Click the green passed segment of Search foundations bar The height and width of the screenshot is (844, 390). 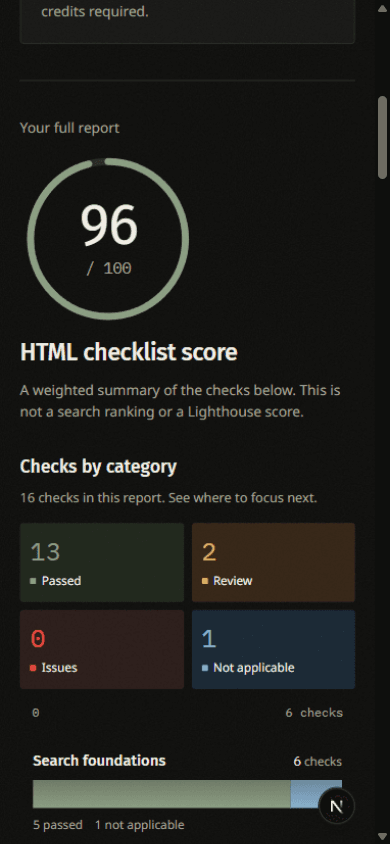point(161,793)
